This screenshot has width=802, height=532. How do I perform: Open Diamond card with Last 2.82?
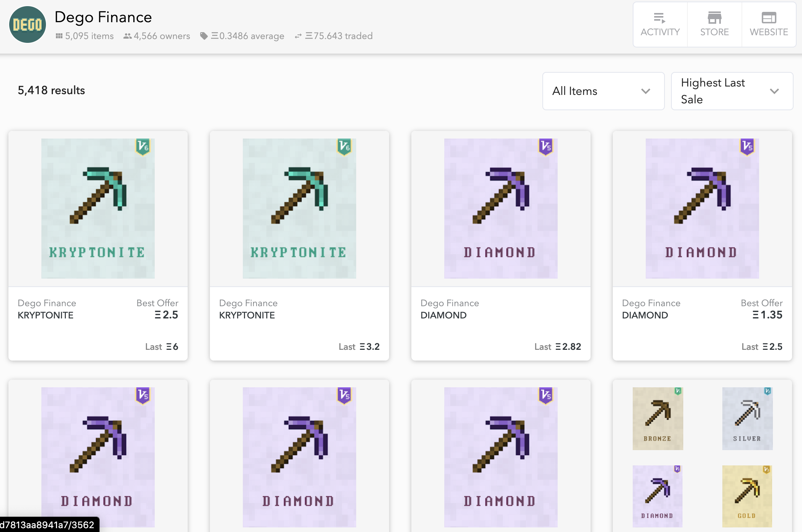coord(501,246)
